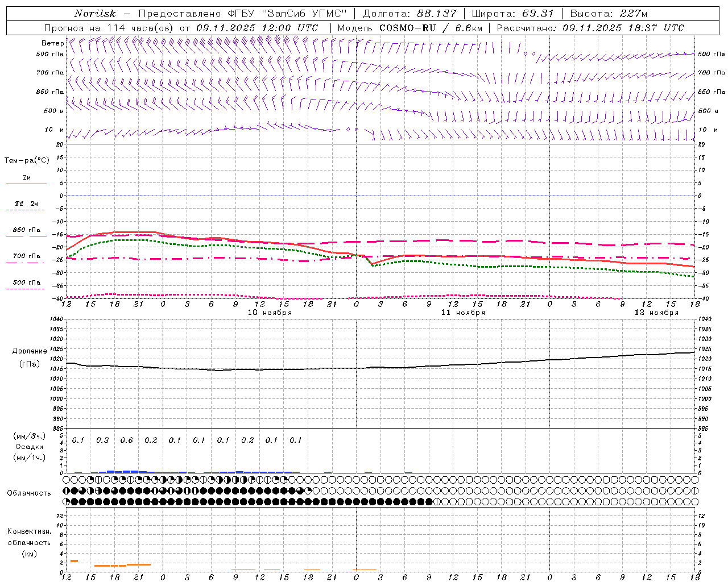Click the model label 'COSMO-RU / 6.6км'
This screenshot has width=728, height=582.
tap(431, 28)
